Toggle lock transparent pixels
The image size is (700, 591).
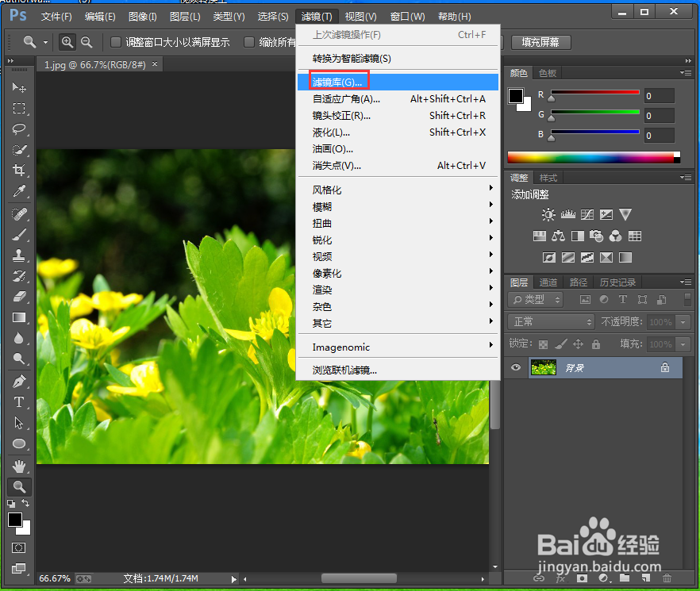[x=543, y=344]
